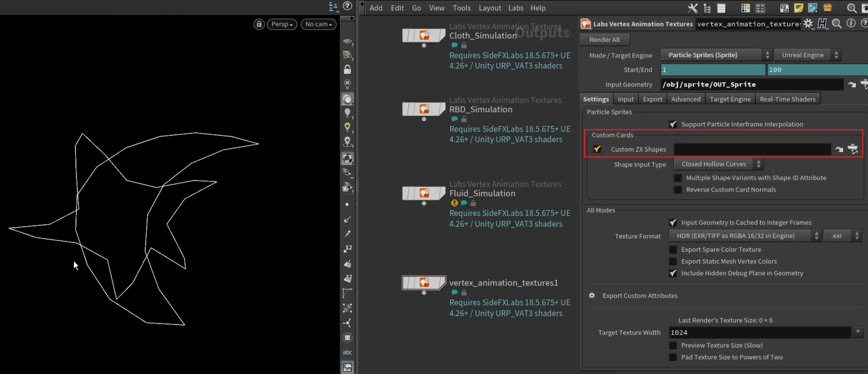The height and width of the screenshot is (374, 868).
Task: Select the Cloth_Simulation node
Action: coord(423,35)
